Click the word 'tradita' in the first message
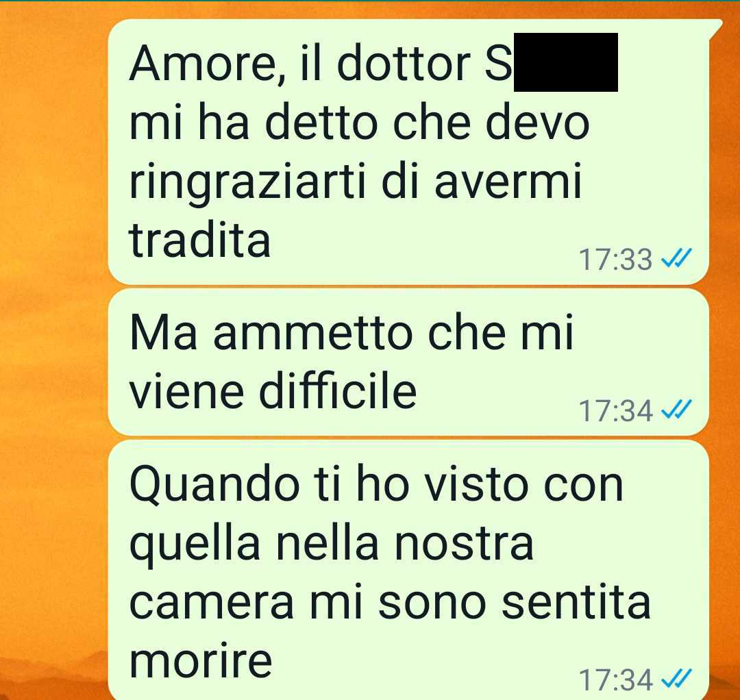Viewport: 740px width, 700px height. tap(199, 240)
